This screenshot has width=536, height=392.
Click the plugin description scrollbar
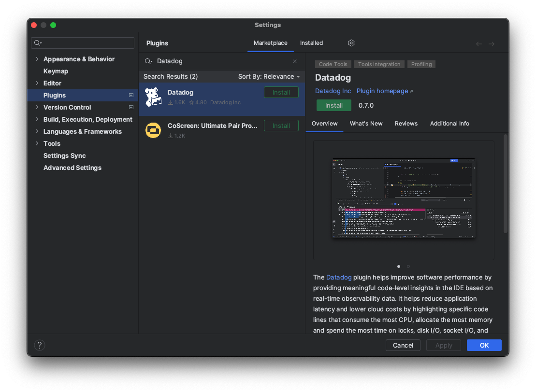click(x=506, y=183)
